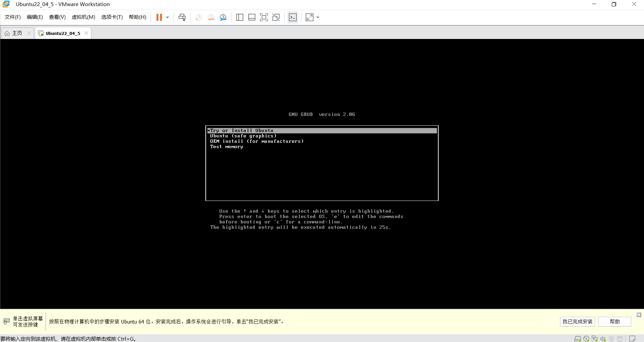The image size is (644, 342).
Task: Toggle the VM console view
Action: click(x=292, y=17)
